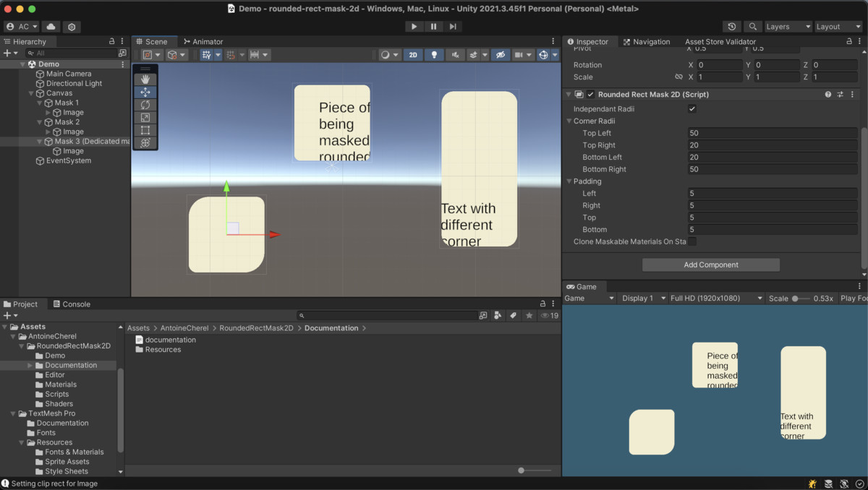Open Unity cloud services icon
Image resolution: width=868 pixels, height=490 pixels.
[51, 27]
